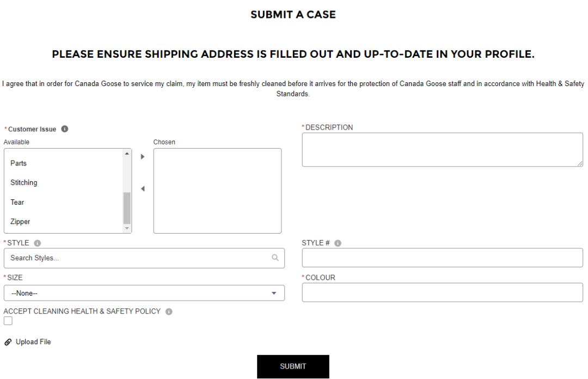
Task: Click the move to Chosen arrow
Action: [143, 156]
